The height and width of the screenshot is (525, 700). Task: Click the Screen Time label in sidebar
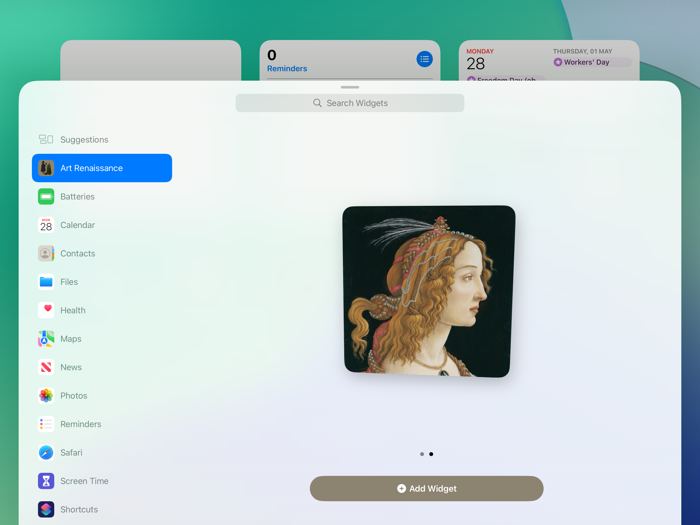point(84,481)
